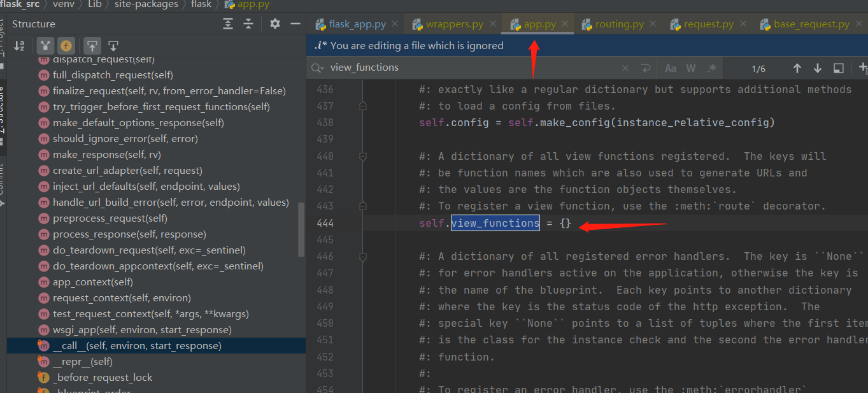Close the routing.py tab

(653, 24)
